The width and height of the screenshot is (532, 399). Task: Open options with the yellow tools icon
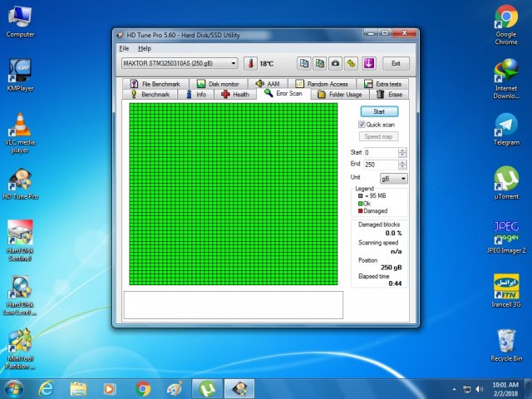351,63
